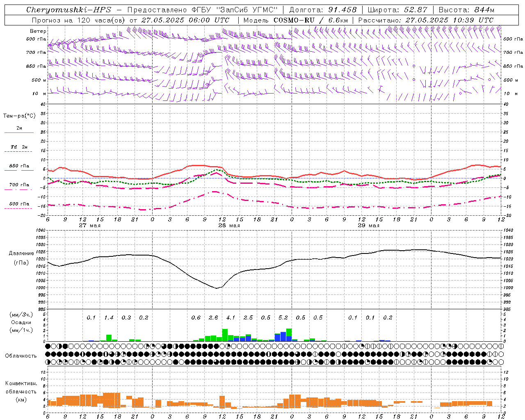Select the elevation text Высота: 844м
This screenshot has width=525, height=420.
pyautogui.click(x=466, y=10)
